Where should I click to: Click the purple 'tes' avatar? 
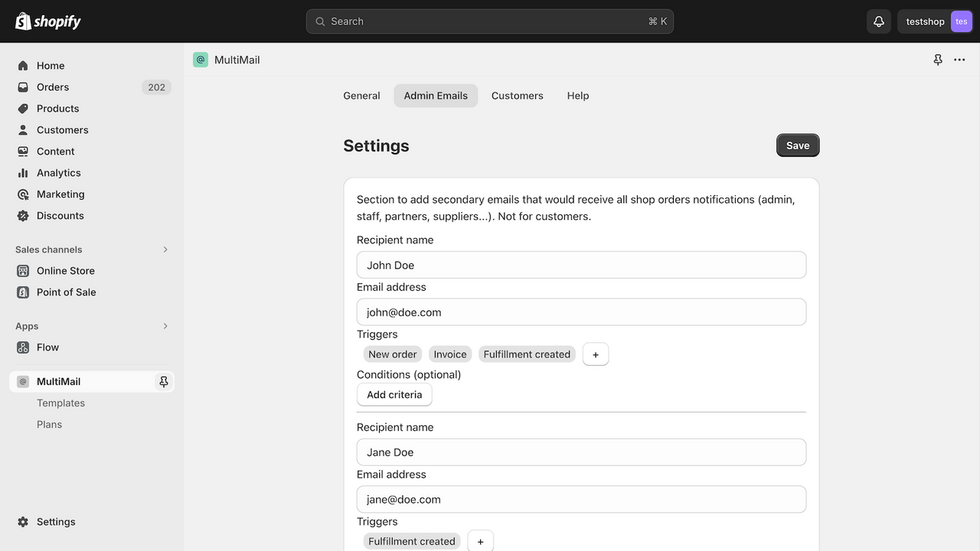(x=961, y=21)
